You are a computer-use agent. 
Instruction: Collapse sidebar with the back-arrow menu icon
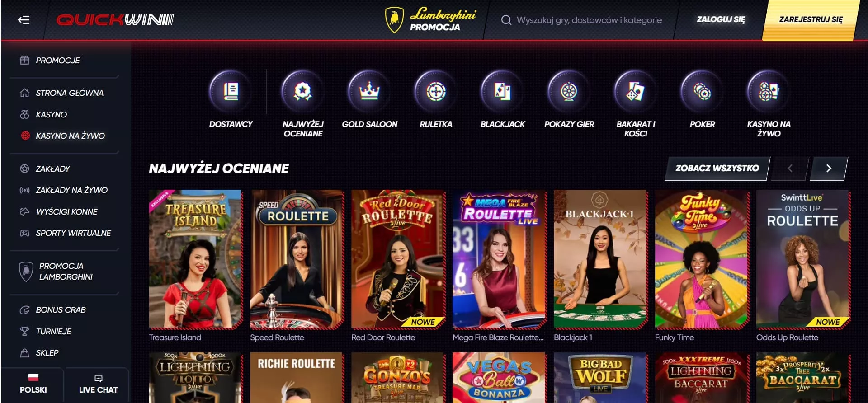[24, 20]
